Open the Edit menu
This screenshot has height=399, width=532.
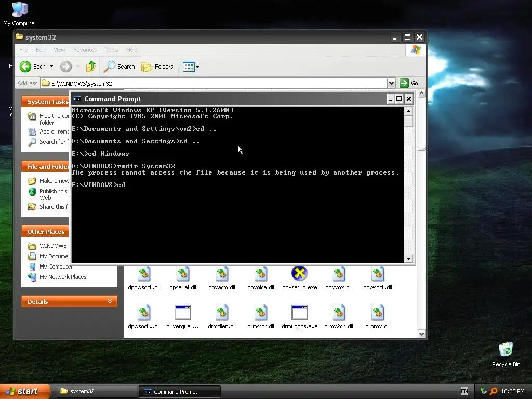pos(41,50)
